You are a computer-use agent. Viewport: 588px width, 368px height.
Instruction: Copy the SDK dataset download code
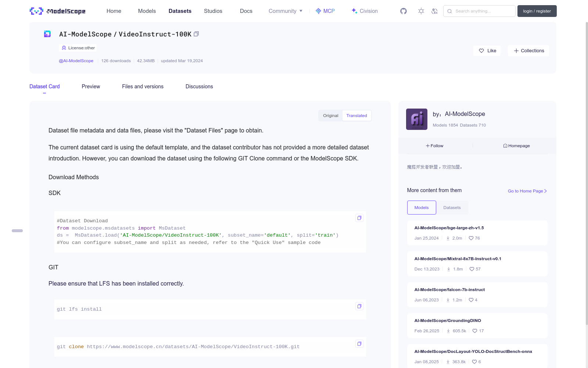359,218
